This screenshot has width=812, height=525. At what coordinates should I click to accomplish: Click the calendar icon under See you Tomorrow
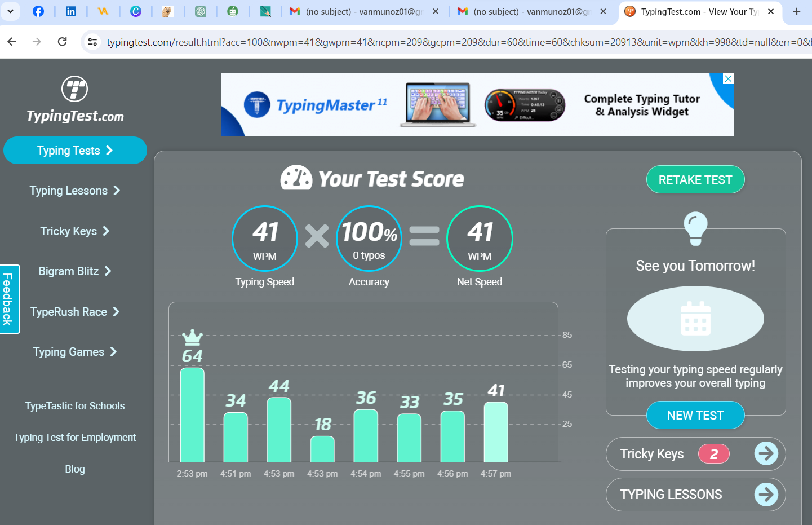(x=695, y=319)
